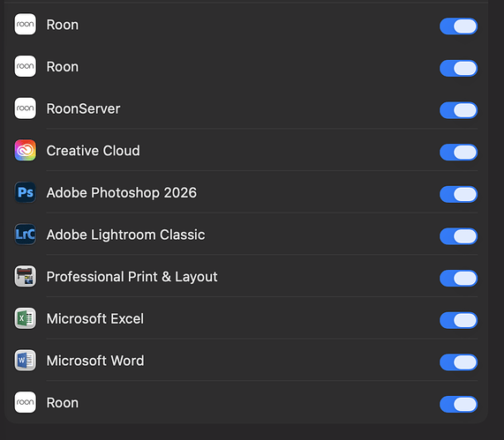Click the Microsoft Excel icon
504x440 pixels.
click(x=25, y=318)
